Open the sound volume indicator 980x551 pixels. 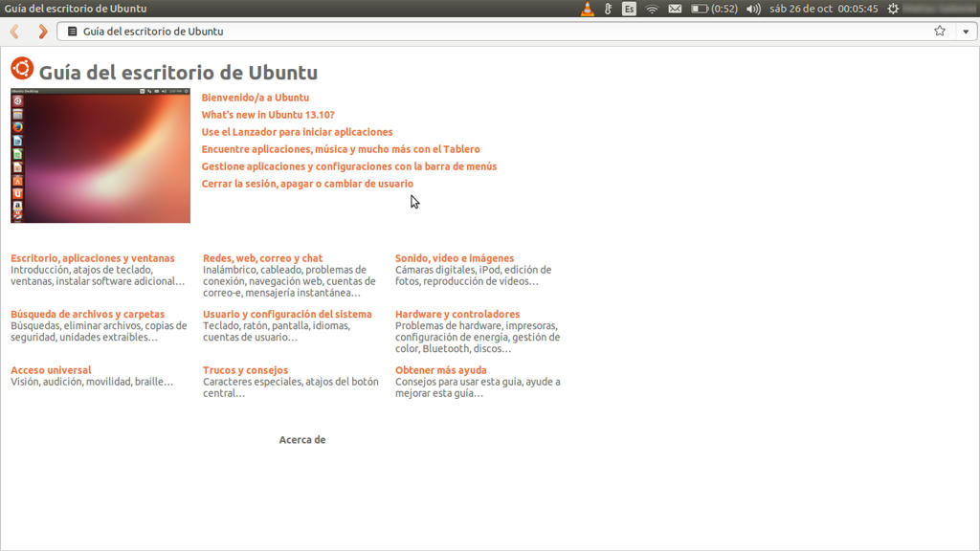pos(753,9)
